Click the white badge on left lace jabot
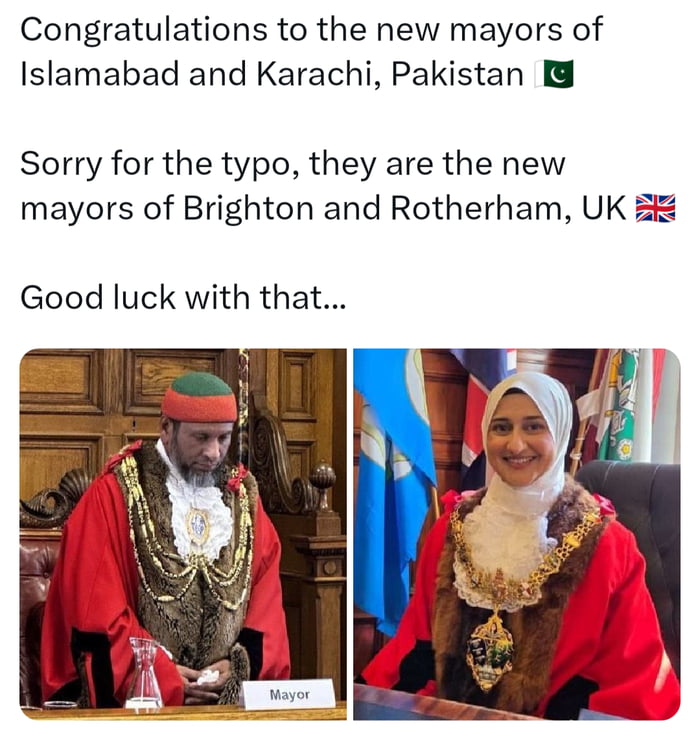The width and height of the screenshot is (700, 731). click(199, 526)
